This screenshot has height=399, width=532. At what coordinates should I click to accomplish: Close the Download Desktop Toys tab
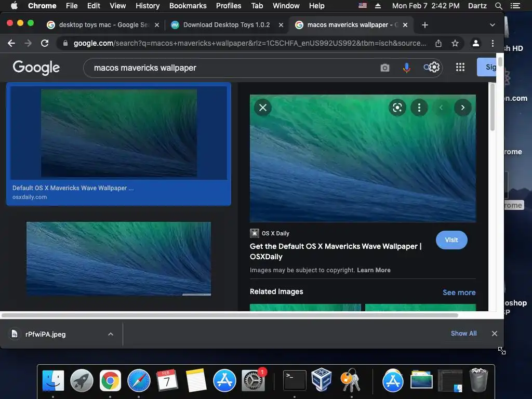pyautogui.click(x=281, y=25)
